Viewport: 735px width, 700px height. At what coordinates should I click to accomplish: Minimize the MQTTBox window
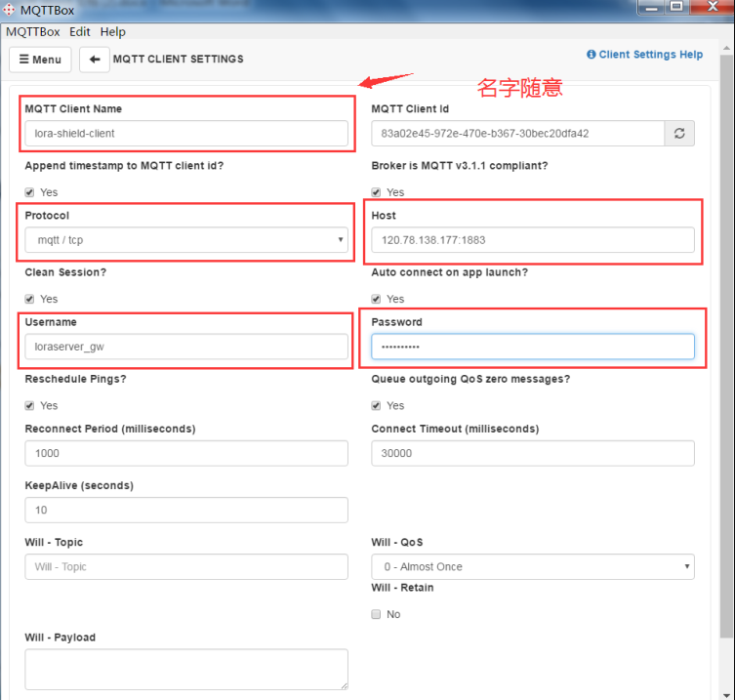(x=652, y=7)
